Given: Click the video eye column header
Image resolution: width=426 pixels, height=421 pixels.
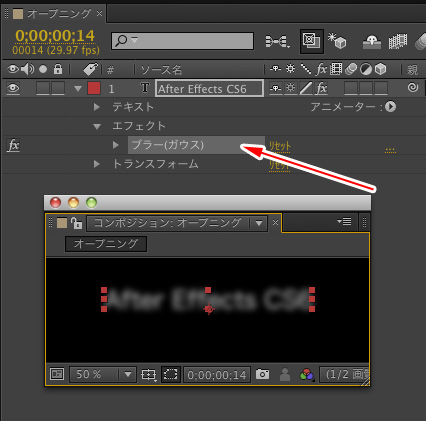Looking at the screenshot, I should [13, 69].
